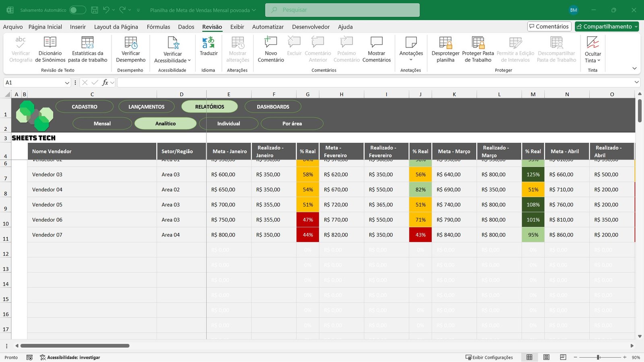Undo the last action
Image resolution: width=644 pixels, height=362 pixels.
pos(106,10)
